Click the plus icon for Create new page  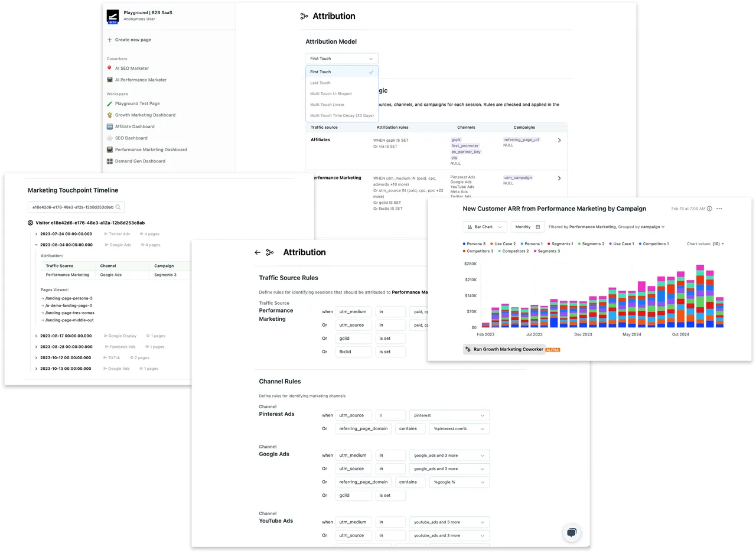pos(110,40)
